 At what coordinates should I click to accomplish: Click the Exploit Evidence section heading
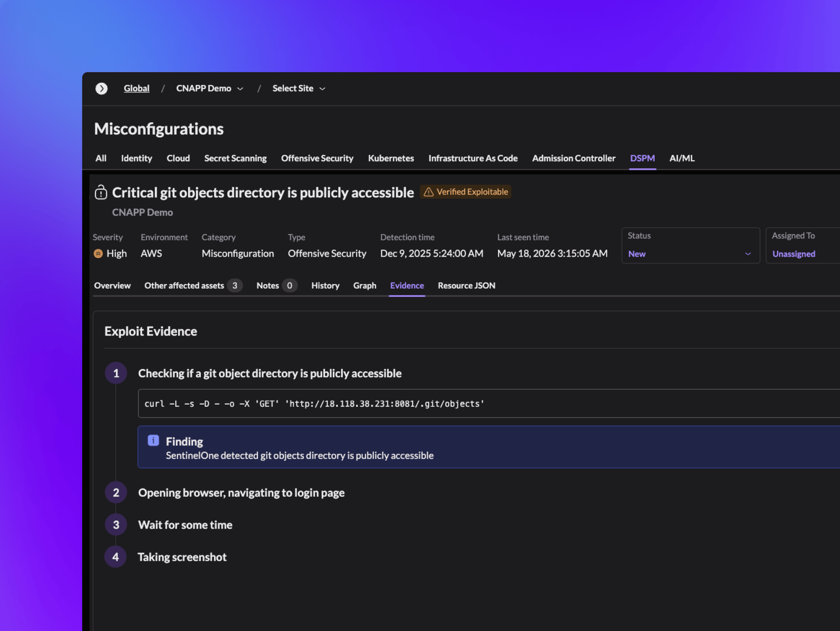click(151, 332)
